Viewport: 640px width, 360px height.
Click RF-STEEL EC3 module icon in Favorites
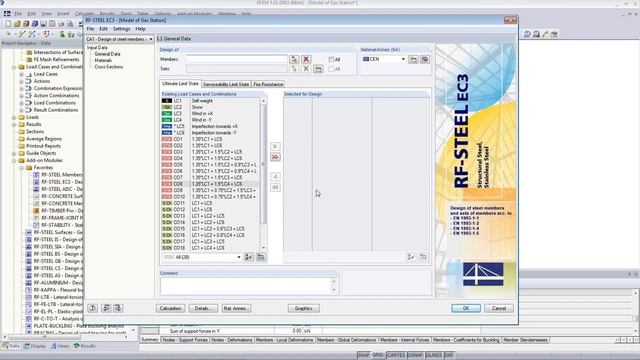pos(36,182)
